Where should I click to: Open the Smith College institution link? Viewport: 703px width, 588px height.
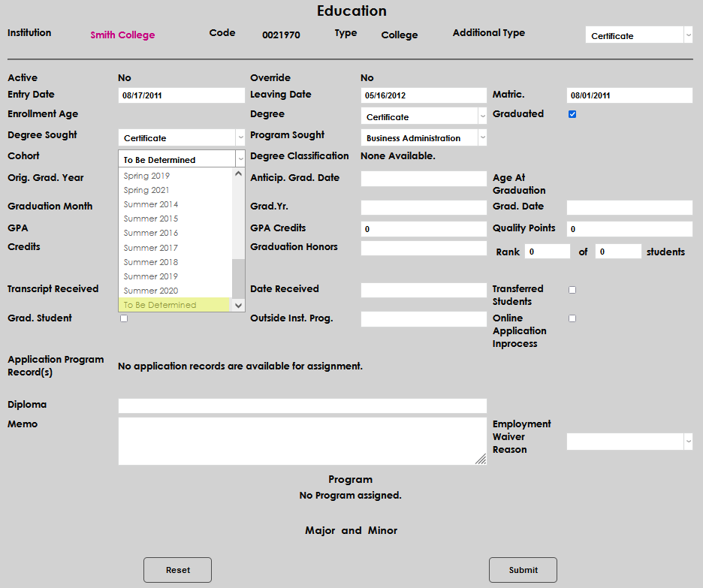click(122, 35)
